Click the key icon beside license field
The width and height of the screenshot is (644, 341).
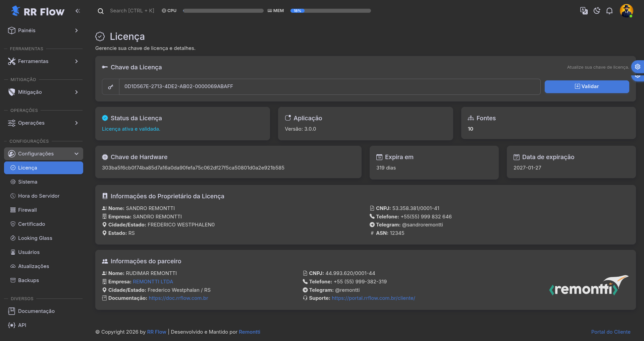[111, 87]
